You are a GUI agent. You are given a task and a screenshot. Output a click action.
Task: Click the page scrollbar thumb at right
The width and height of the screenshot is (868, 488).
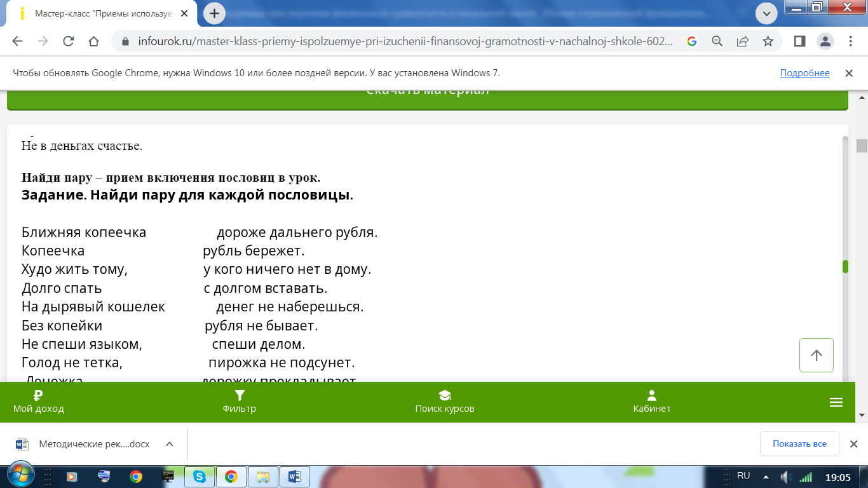click(x=862, y=146)
